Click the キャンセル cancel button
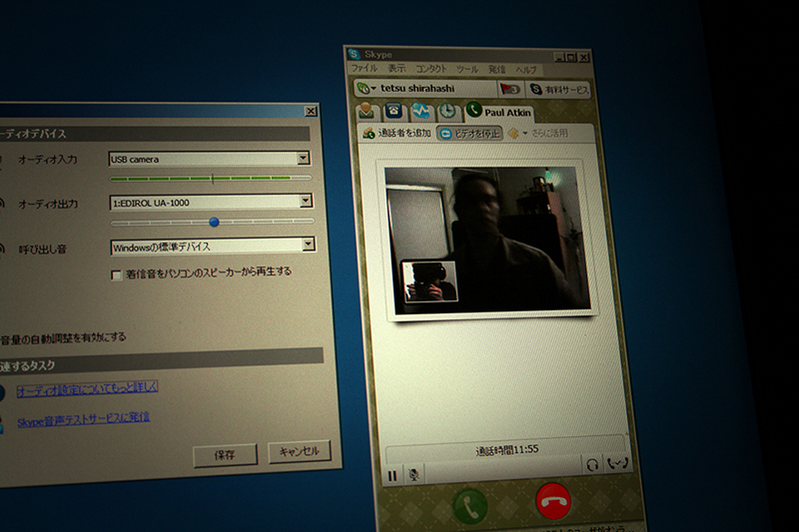 [299, 451]
